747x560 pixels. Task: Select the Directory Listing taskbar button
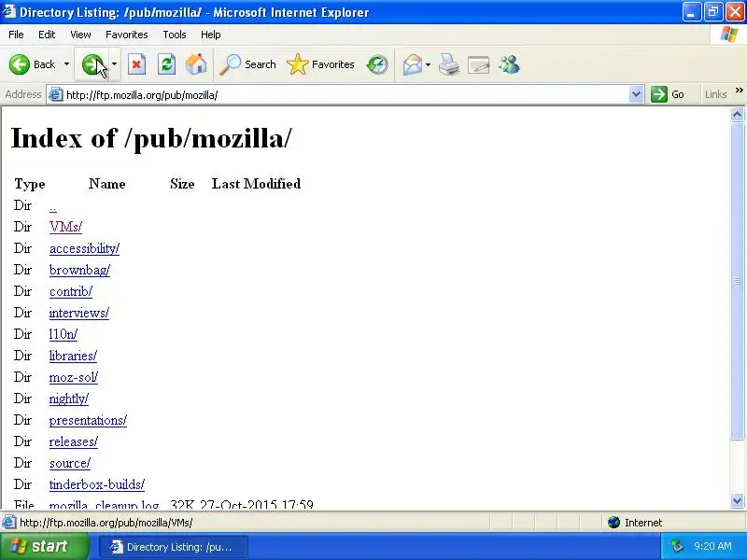174,546
